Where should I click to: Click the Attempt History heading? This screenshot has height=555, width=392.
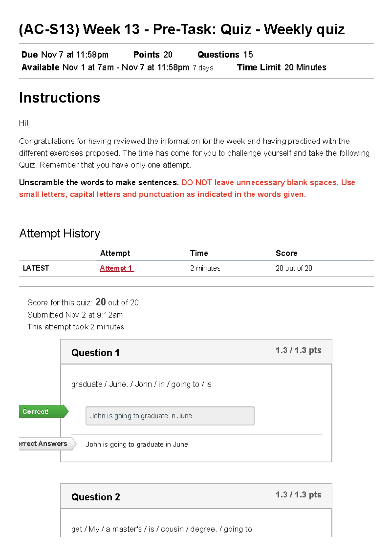click(x=59, y=233)
